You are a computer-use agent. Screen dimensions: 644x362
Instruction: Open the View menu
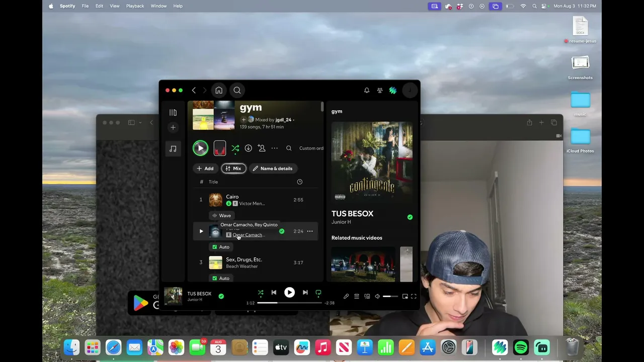pyautogui.click(x=115, y=6)
